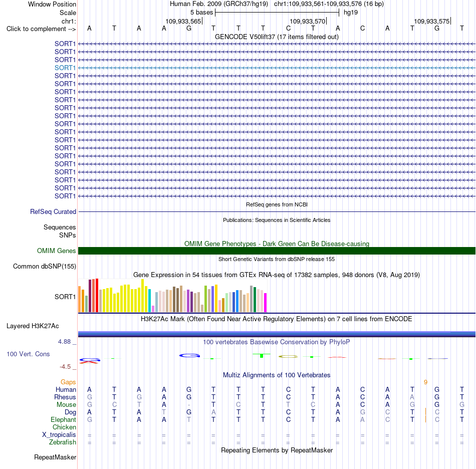This screenshot has width=476, height=469.
Task: Click the OMIM Genes track label
Action: (57, 251)
